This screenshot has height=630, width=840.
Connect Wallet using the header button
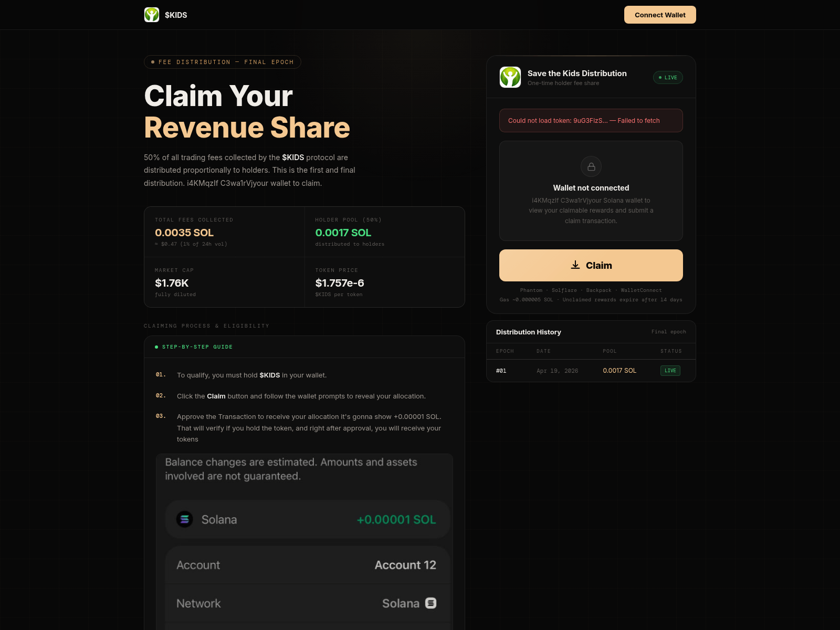tap(660, 15)
